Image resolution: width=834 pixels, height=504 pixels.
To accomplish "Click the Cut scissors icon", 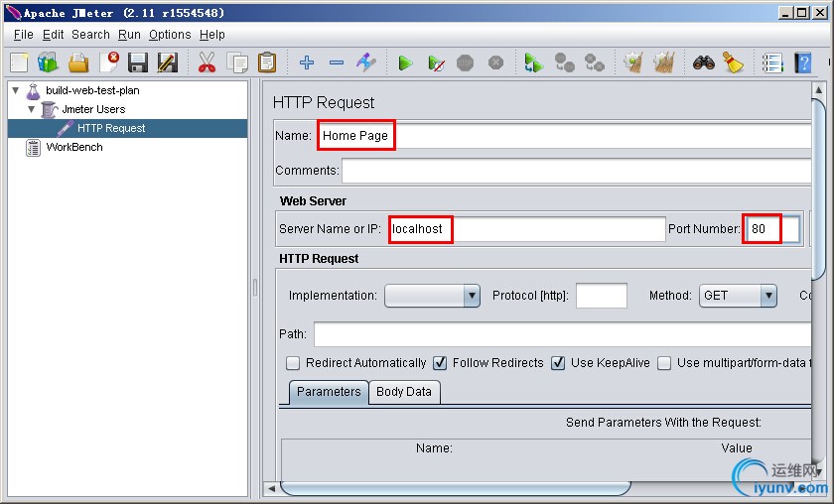I will [207, 63].
